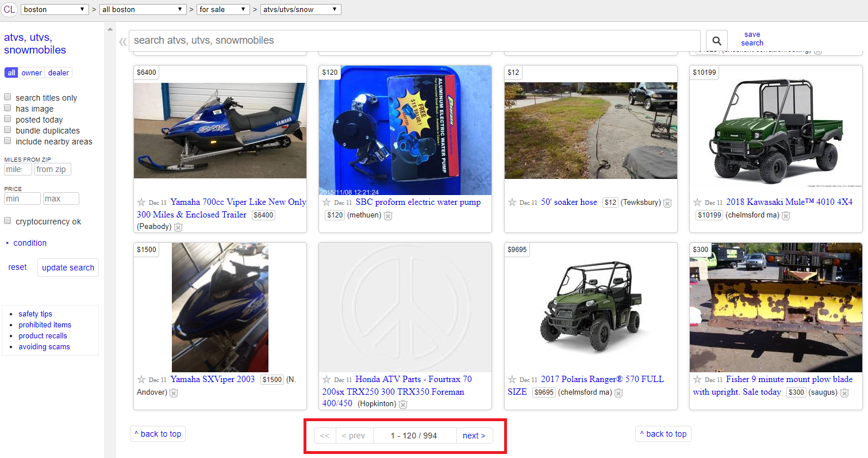Tick the posted today checkbox
Image resolution: width=868 pixels, height=458 pixels.
[x=7, y=119]
